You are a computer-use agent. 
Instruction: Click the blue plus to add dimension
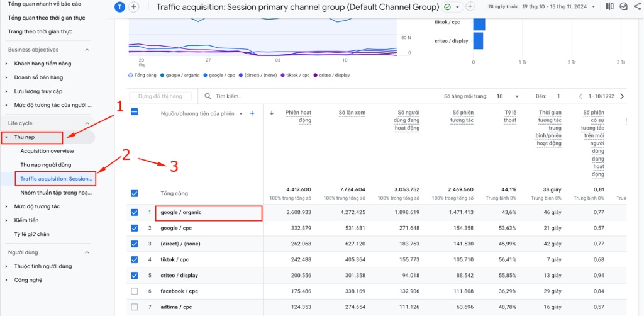click(252, 113)
